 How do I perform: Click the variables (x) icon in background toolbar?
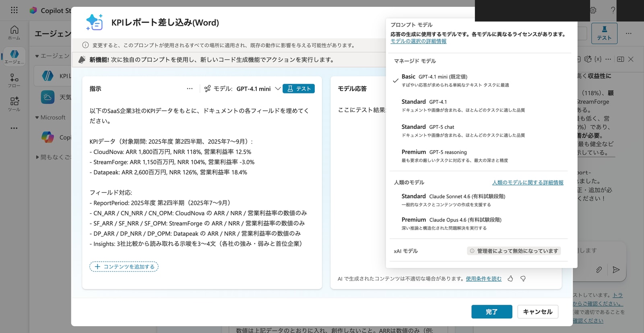[x=598, y=59]
